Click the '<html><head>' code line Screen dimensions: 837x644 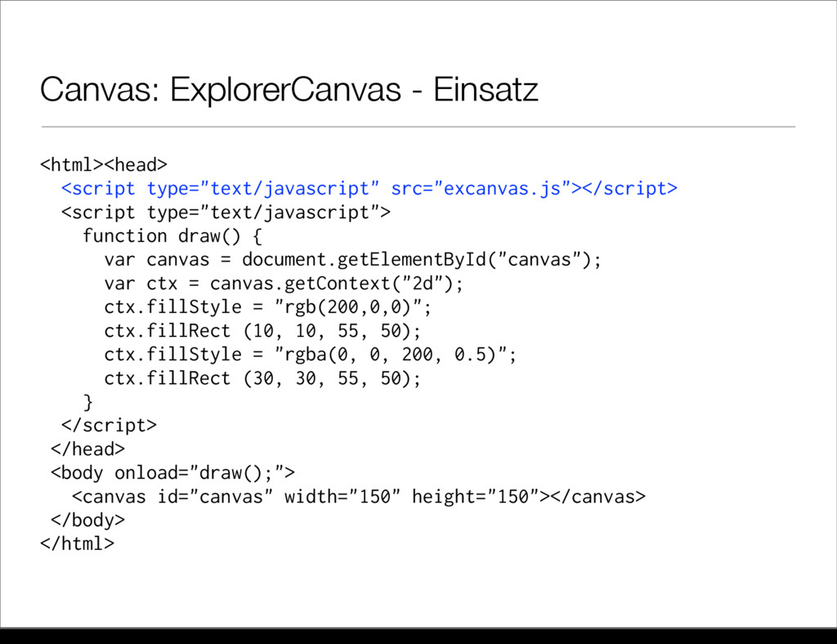click(x=104, y=165)
